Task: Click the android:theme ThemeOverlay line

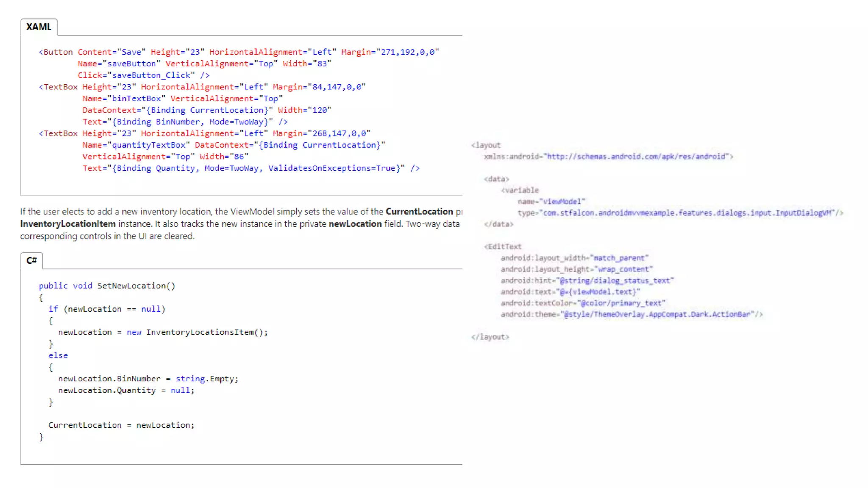Action: point(632,314)
